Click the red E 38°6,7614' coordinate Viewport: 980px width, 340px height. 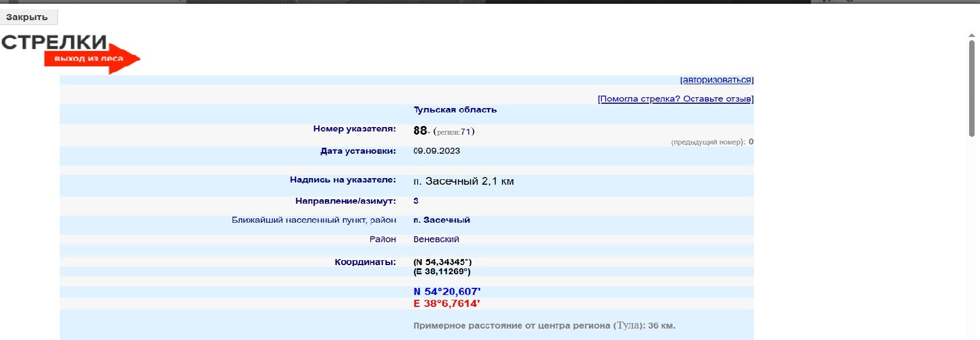(447, 304)
